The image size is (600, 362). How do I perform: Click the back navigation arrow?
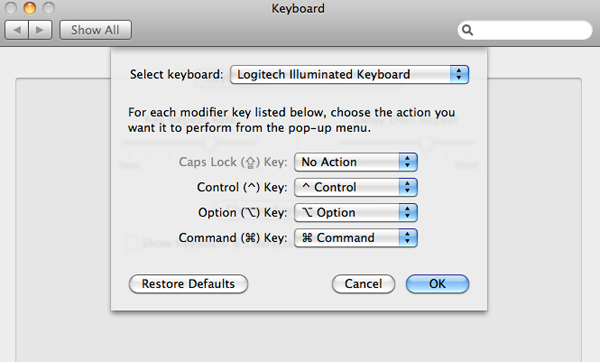click(x=16, y=30)
